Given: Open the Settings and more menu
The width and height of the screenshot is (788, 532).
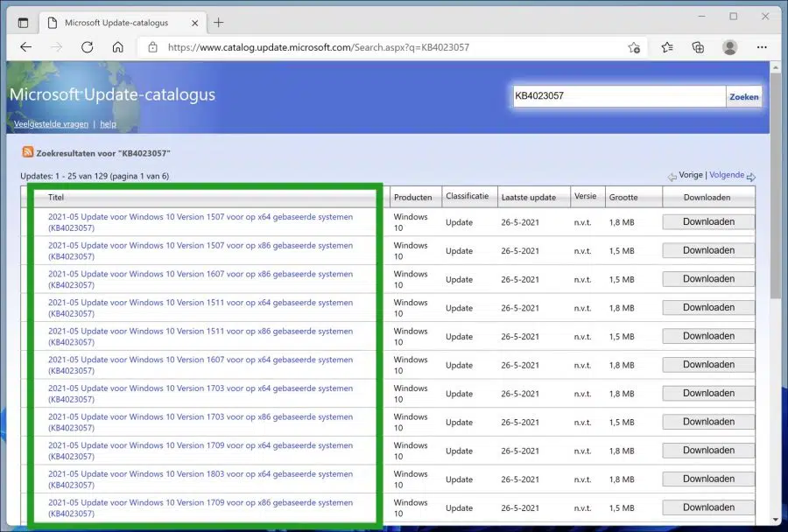Looking at the screenshot, I should click(x=762, y=47).
